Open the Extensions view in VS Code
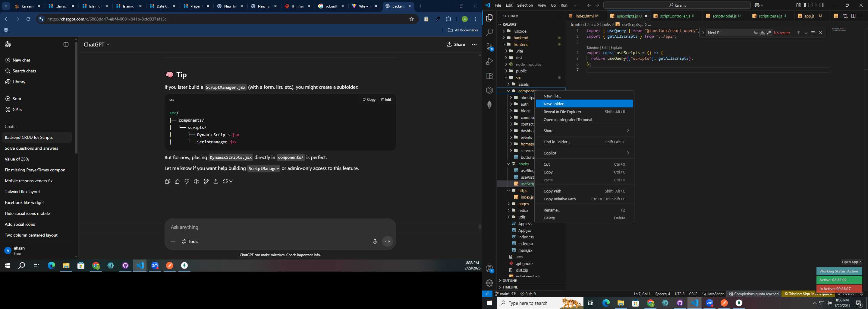The height and width of the screenshot is (309, 868). tap(489, 76)
